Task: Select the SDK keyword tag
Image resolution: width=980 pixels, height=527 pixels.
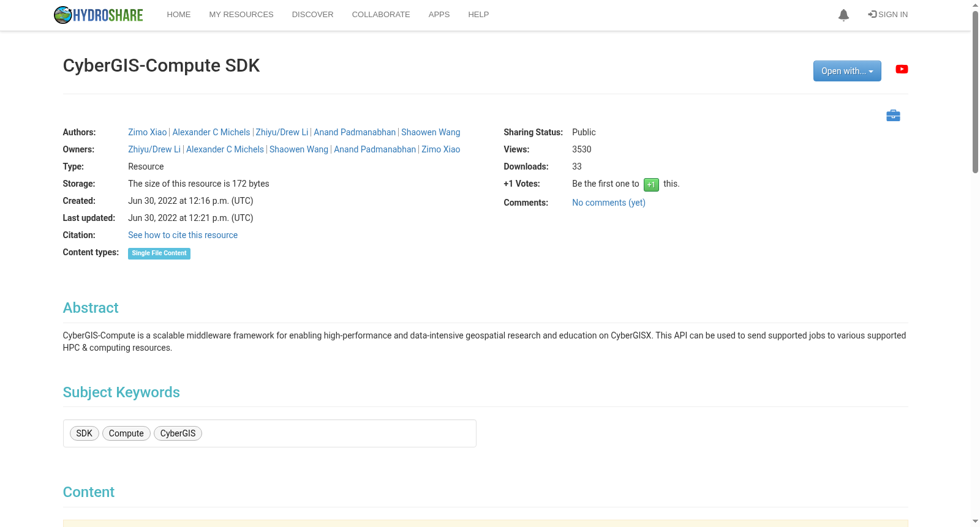Action: click(x=85, y=433)
